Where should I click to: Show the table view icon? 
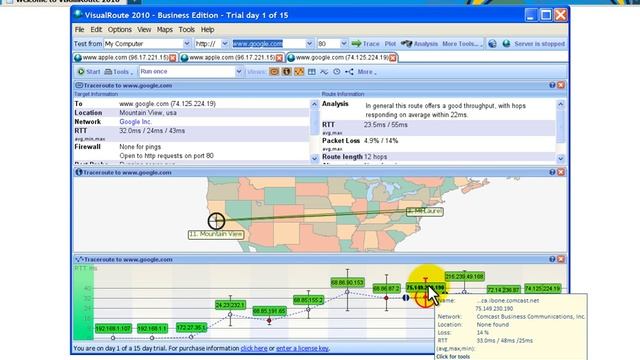tap(311, 72)
